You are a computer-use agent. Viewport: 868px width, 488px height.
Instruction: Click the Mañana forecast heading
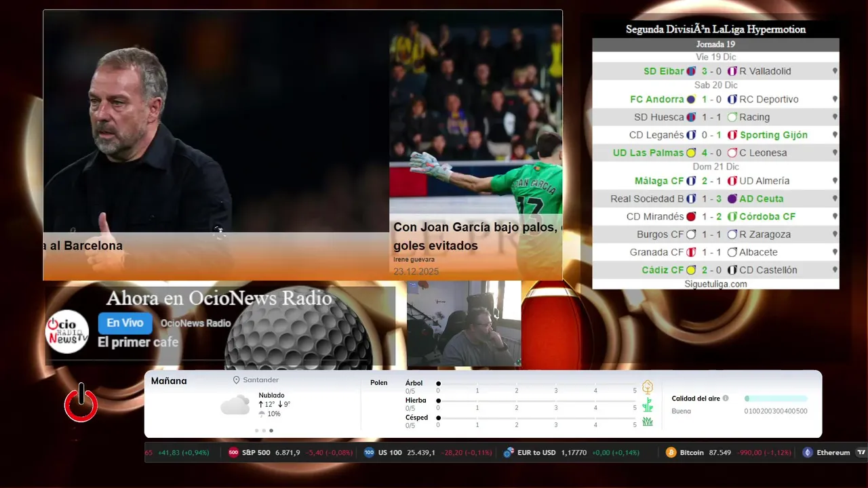(169, 381)
